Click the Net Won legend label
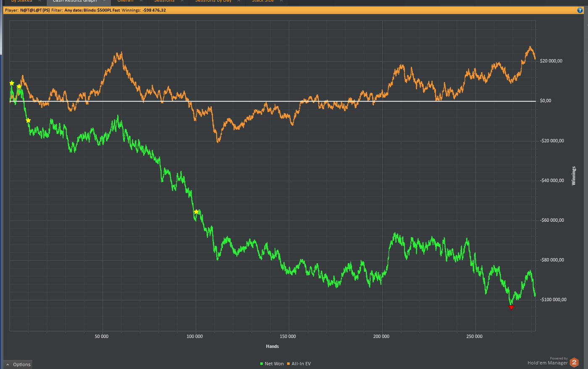Image resolution: width=588 pixels, height=369 pixels. pyautogui.click(x=274, y=364)
